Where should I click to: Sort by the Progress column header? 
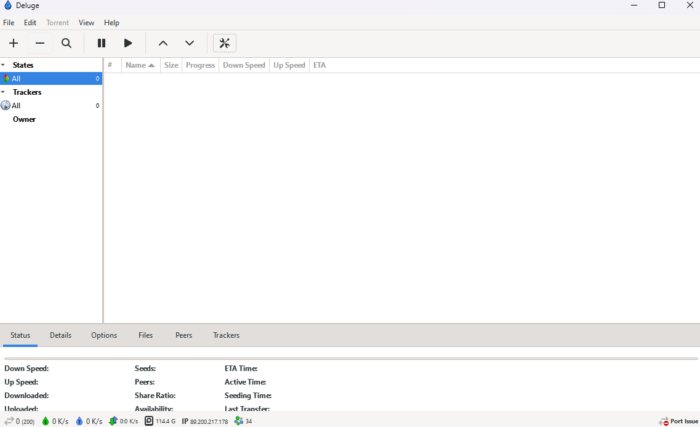tap(200, 65)
